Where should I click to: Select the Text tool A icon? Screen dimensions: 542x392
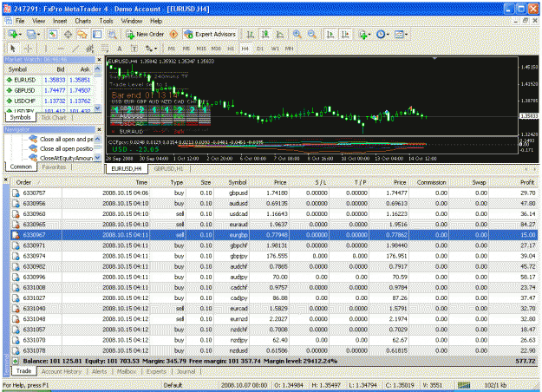point(120,49)
